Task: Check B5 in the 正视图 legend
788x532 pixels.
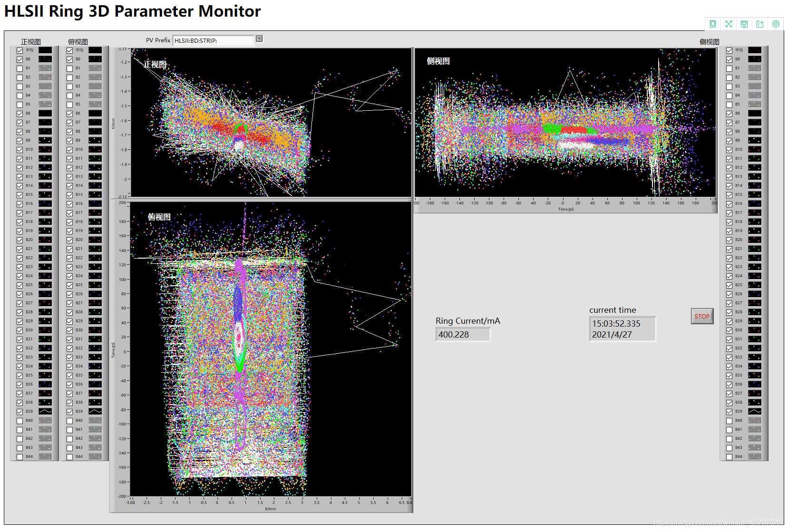Action: pyautogui.click(x=19, y=105)
